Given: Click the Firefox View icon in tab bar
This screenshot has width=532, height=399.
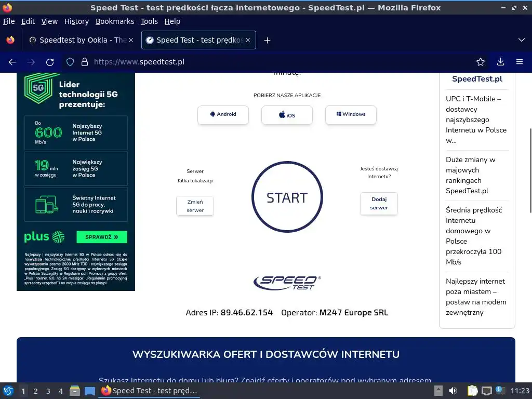Looking at the screenshot, I should [x=10, y=40].
